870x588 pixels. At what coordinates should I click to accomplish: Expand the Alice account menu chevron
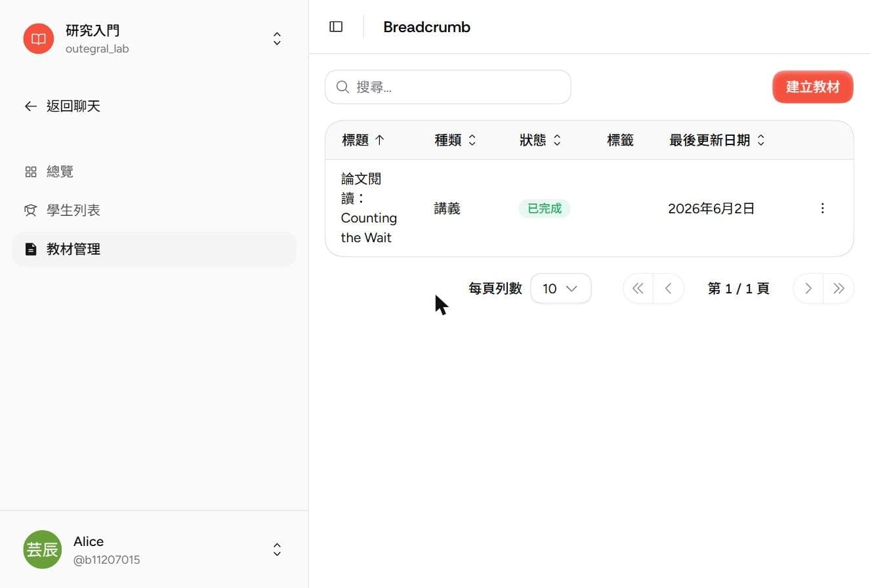(x=277, y=550)
